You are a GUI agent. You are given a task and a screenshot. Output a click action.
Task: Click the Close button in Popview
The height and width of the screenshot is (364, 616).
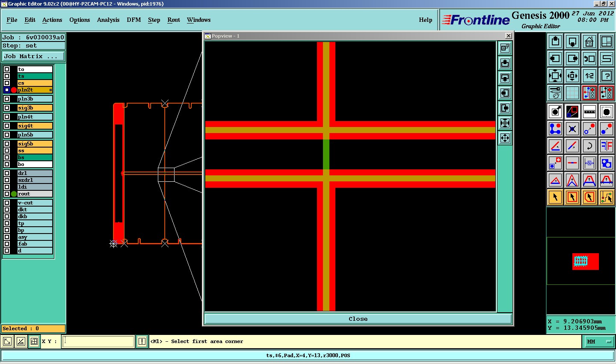358,319
